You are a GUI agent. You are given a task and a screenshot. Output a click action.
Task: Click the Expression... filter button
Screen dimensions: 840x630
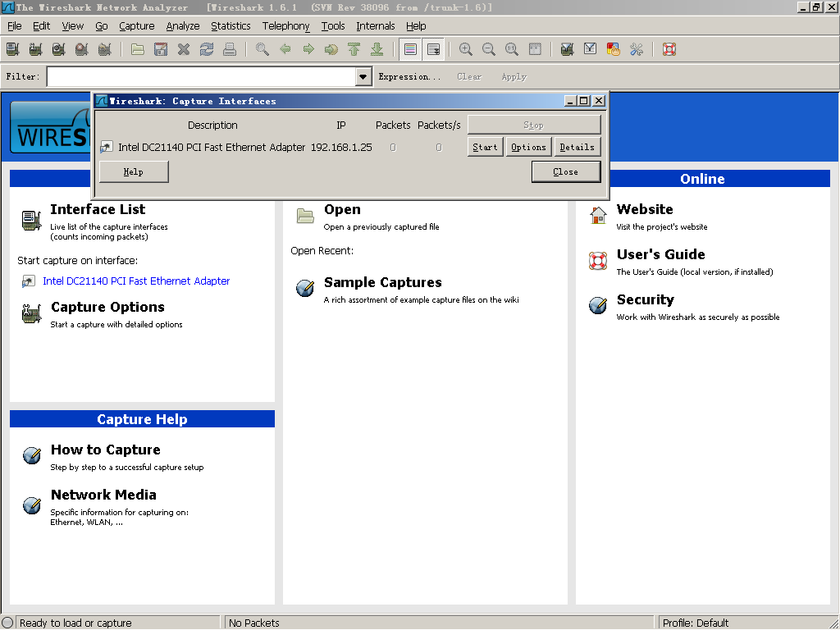(x=410, y=76)
